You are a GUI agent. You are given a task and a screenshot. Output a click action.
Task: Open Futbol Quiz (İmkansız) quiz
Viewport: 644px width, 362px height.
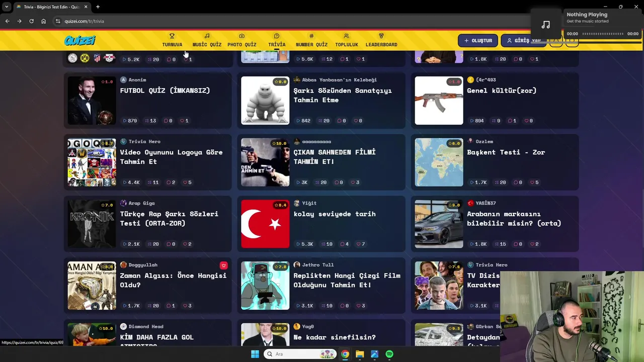tap(165, 90)
